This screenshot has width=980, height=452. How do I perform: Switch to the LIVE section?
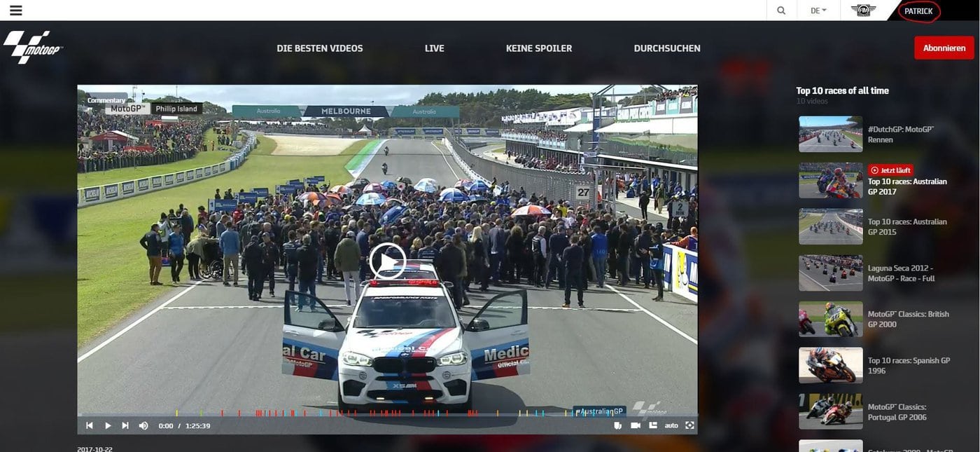[435, 48]
